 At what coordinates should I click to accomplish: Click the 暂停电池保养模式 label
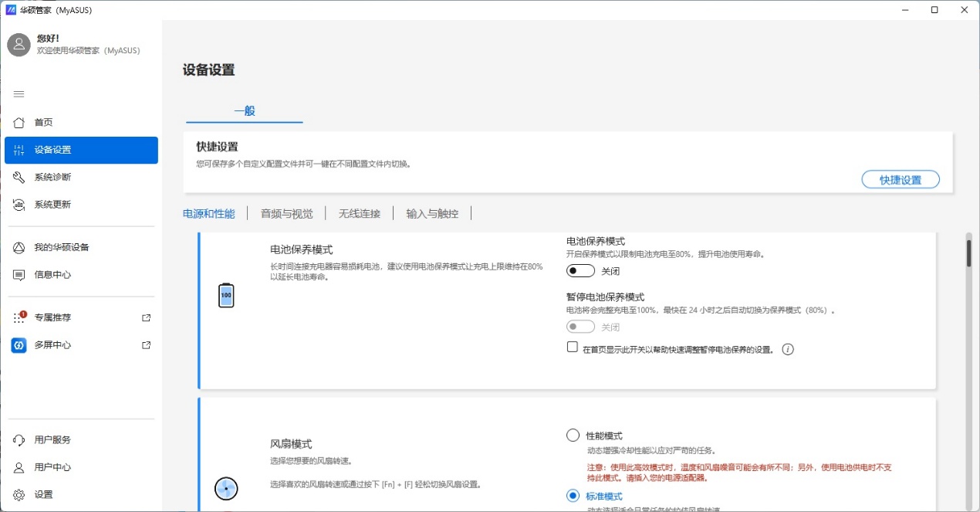[x=605, y=297]
